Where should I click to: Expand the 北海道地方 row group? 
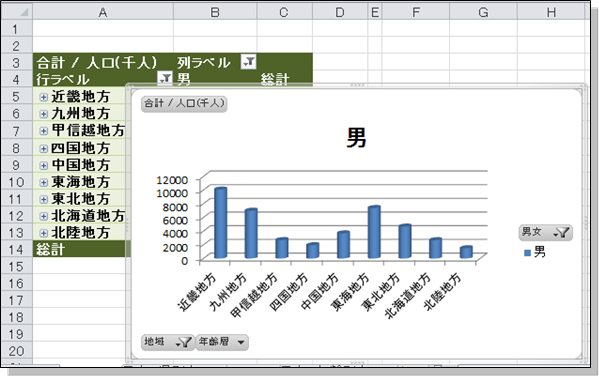click(44, 216)
